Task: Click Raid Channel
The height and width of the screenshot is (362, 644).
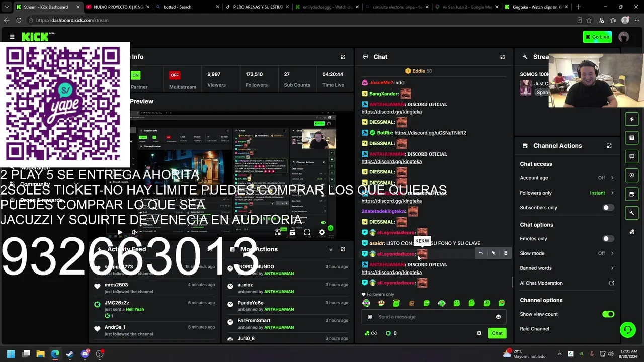Action: pyautogui.click(x=534, y=329)
